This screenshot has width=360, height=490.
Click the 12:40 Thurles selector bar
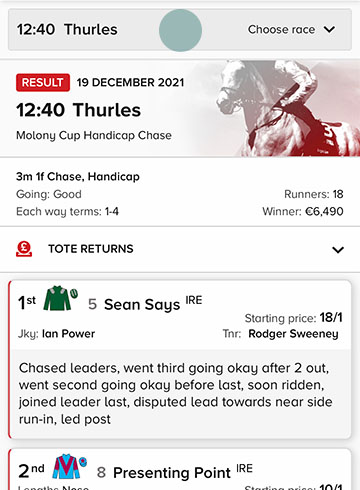tap(180, 30)
